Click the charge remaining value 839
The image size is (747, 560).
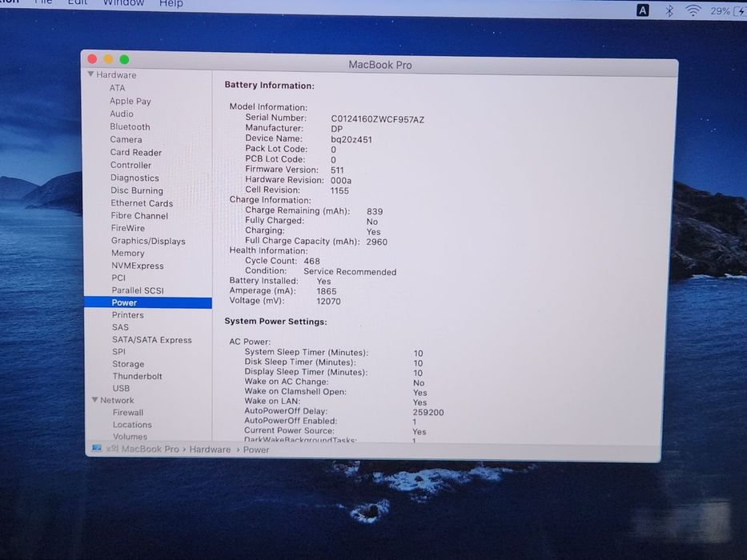tap(375, 211)
